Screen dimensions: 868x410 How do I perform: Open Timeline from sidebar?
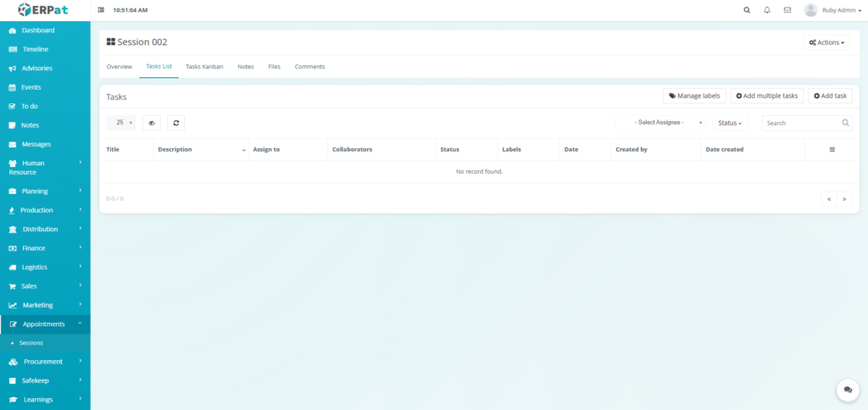[46, 49]
